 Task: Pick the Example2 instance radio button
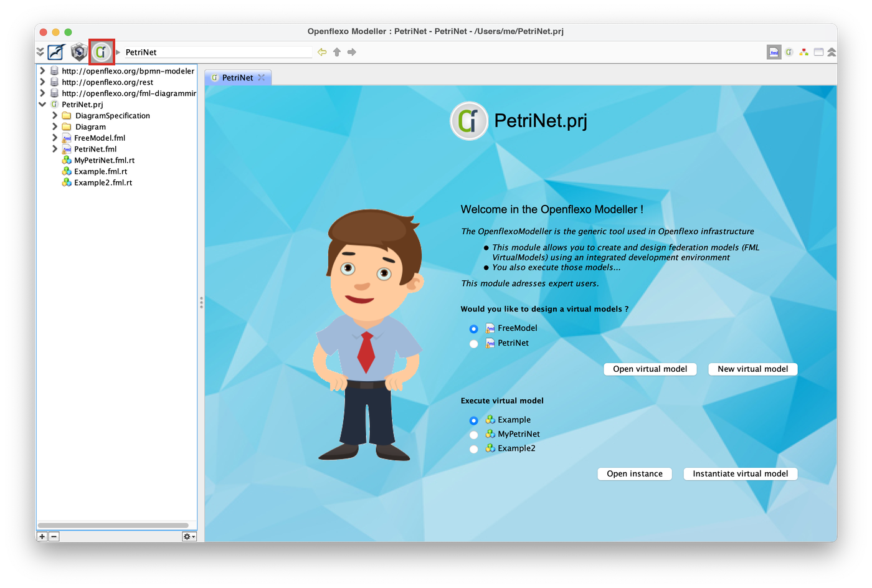coord(474,449)
